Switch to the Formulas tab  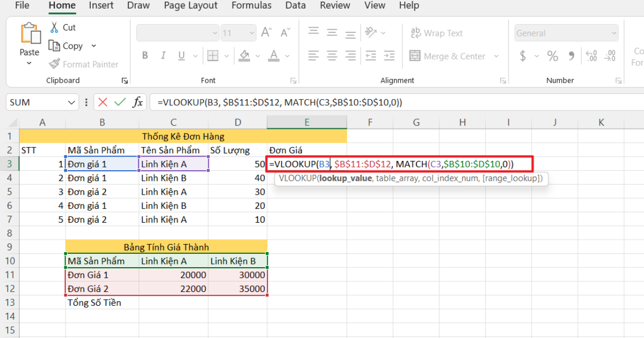[x=252, y=6]
